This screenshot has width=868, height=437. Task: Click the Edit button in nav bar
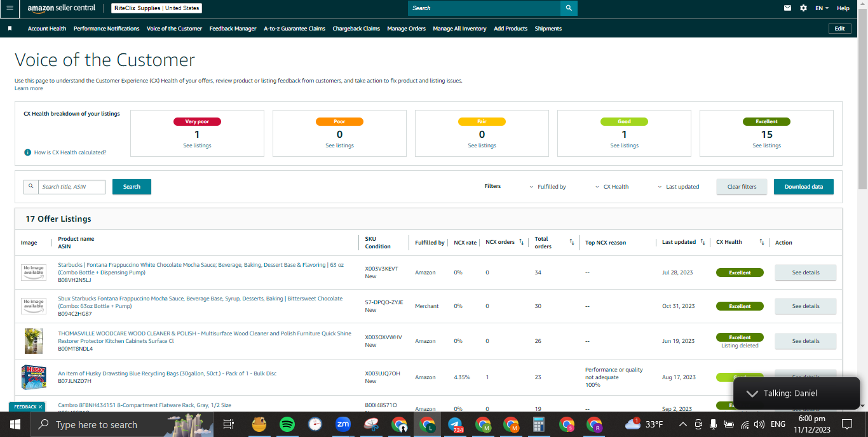coord(839,29)
